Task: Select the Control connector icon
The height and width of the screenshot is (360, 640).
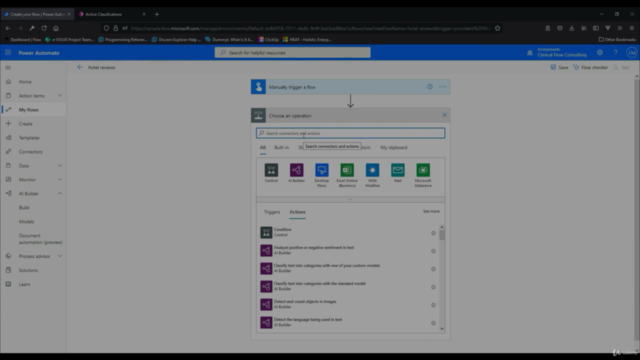Action: point(271,170)
